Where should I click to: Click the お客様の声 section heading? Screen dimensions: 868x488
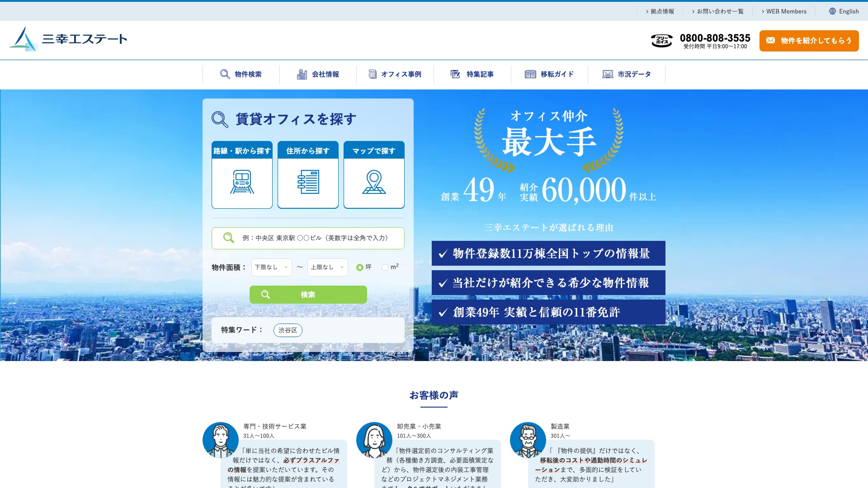[434, 395]
